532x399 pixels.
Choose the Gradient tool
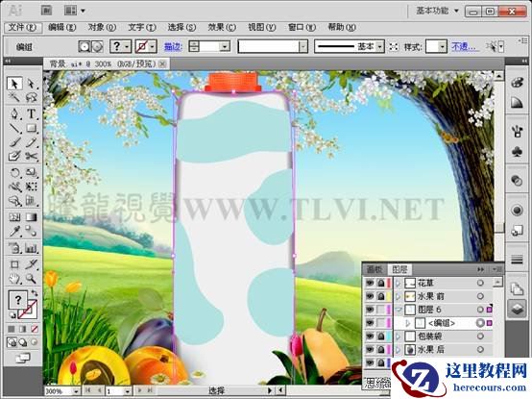click(x=31, y=217)
